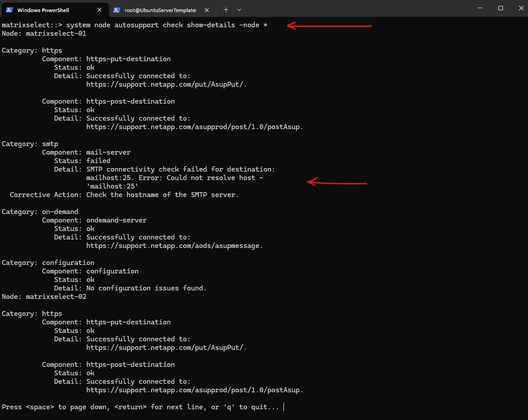Close the Windows PowerShell tab
Viewport: 528px width, 420px height.
point(99,10)
